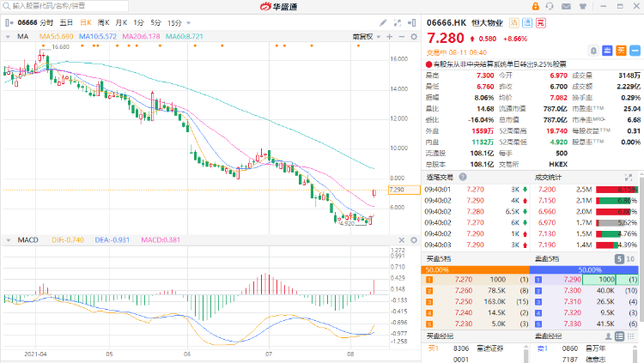Open the lock icon in title bar

click(x=535, y=6)
